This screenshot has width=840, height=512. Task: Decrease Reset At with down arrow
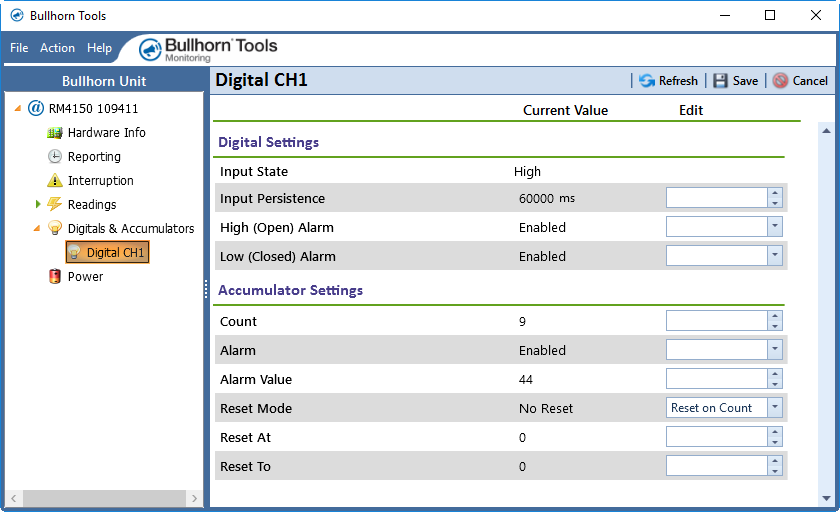(775, 441)
